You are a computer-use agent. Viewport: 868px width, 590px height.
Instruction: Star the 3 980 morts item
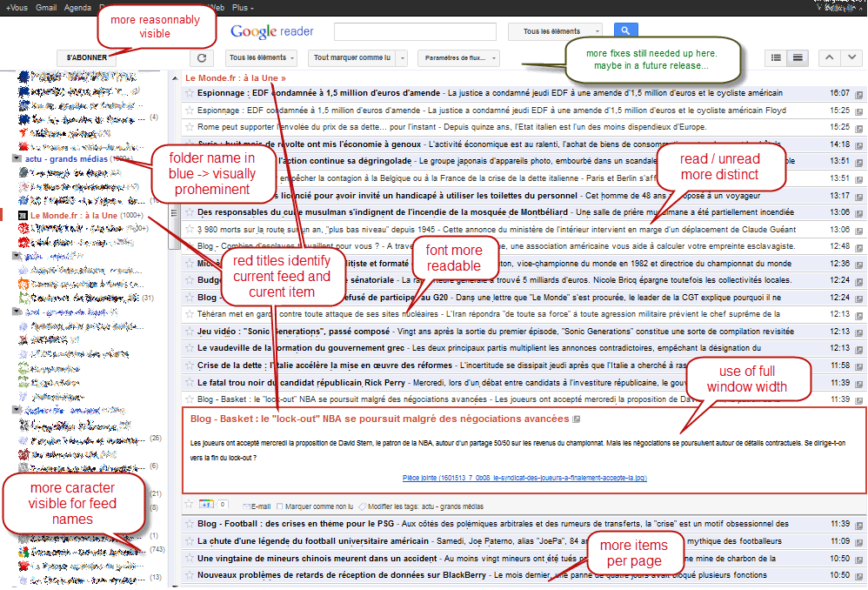tap(190, 230)
